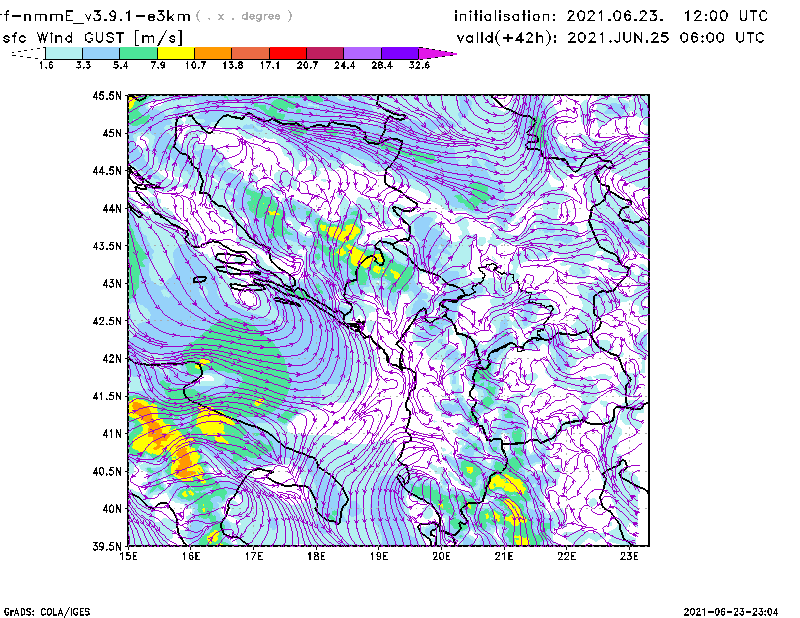Click the 21E longitude label
The image size is (800, 618).
tap(504, 556)
